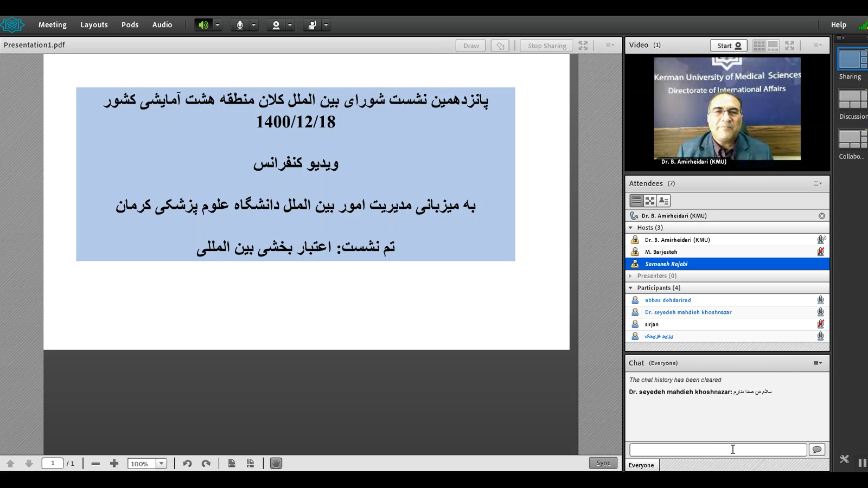Expand the Presenters (0) group
This screenshot has width=868, height=488.
(630, 276)
